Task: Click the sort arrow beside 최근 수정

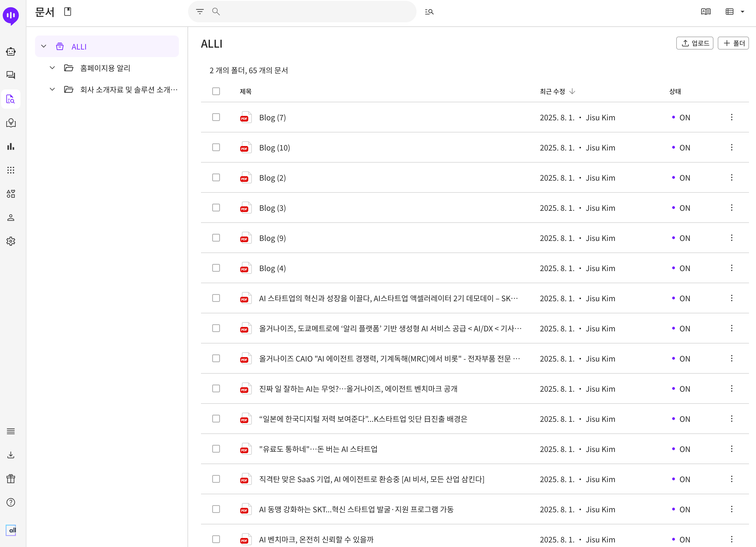Action: [x=572, y=91]
